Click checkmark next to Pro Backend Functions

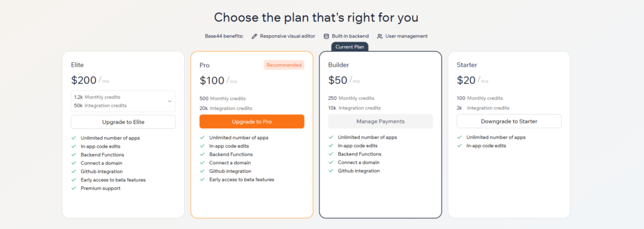[202, 155]
